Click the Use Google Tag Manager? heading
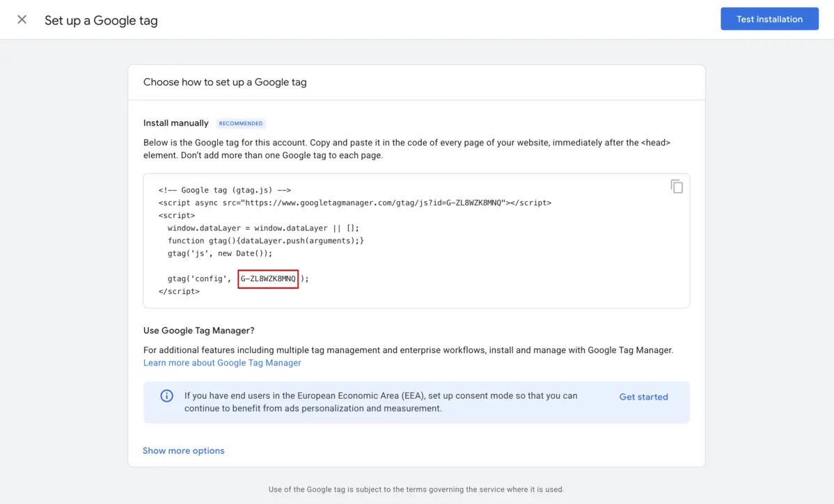Screen dimensions: 834x504 198,330
